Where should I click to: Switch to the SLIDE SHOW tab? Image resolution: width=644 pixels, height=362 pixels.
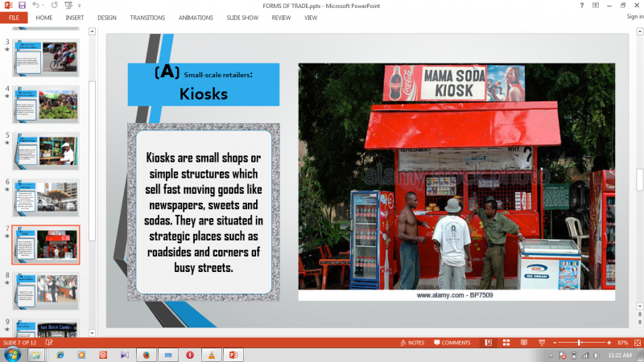tap(242, 18)
